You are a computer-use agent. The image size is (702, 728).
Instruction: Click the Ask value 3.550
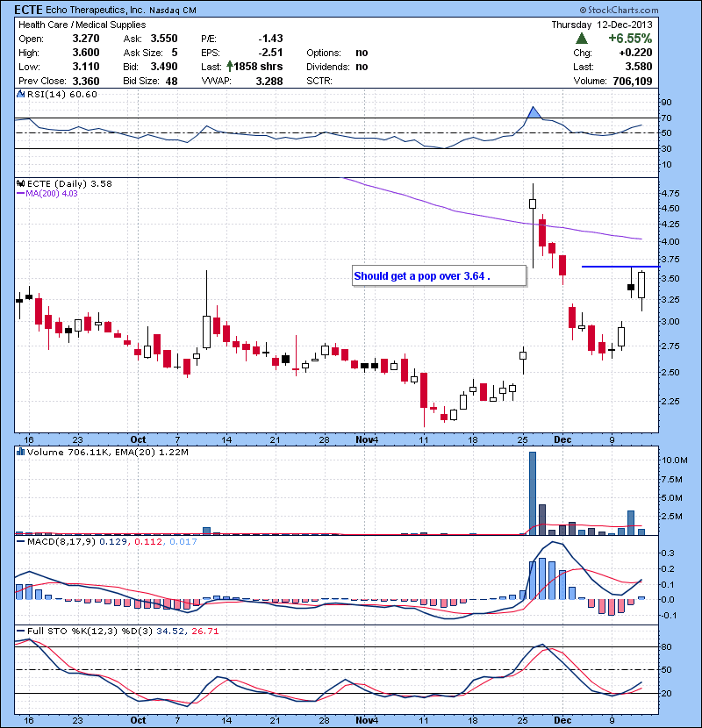164,39
